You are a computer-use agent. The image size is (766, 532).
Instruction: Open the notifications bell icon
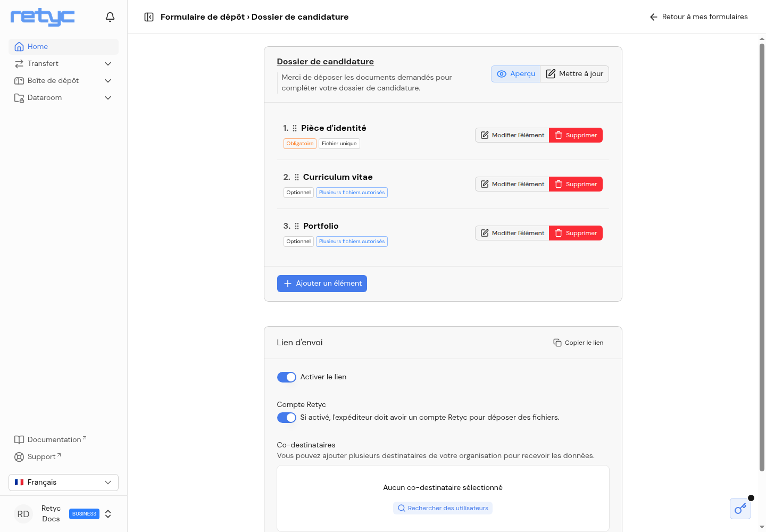(110, 17)
